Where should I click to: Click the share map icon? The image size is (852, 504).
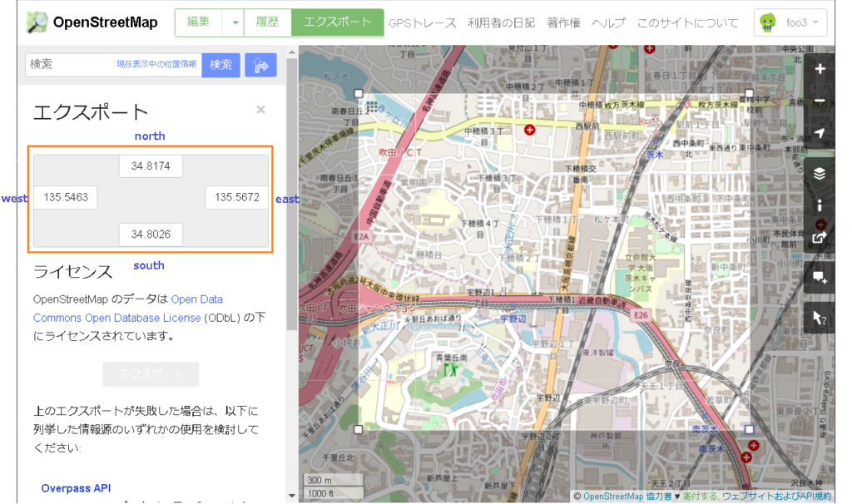pos(819,237)
